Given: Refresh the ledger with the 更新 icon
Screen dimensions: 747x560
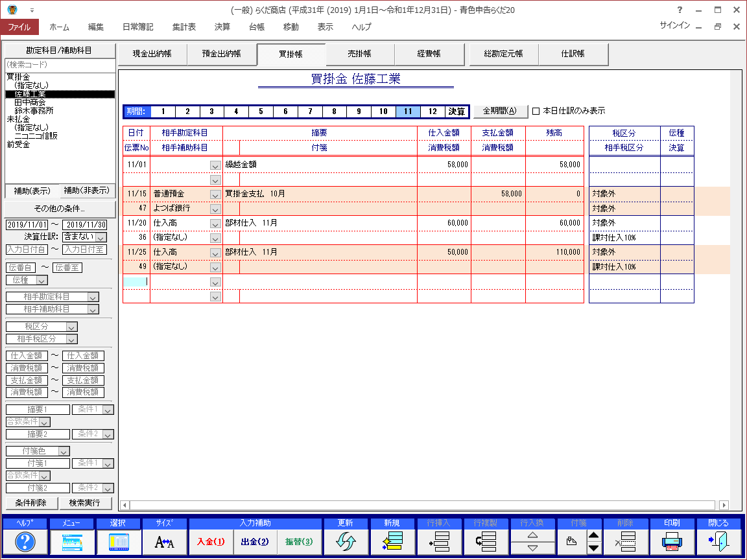Looking at the screenshot, I should (346, 542).
